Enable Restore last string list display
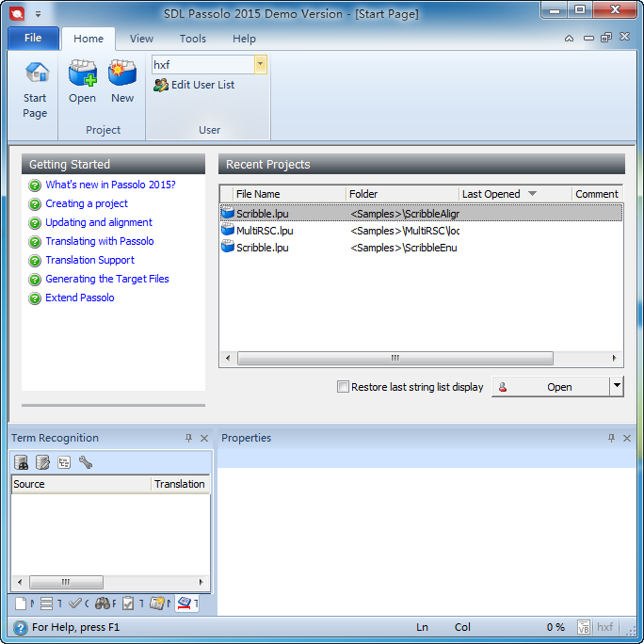 pos(343,386)
